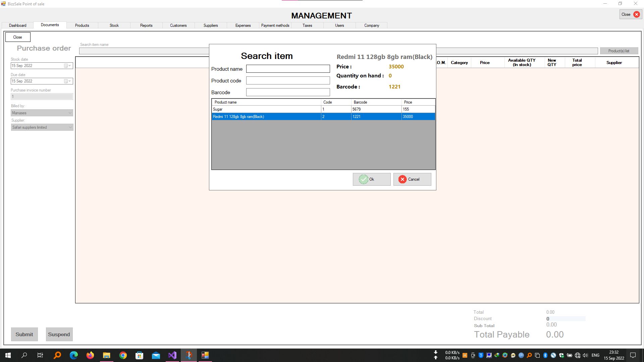Expand the Supplier dropdown
This screenshot has width=644, height=362.
coord(70,127)
